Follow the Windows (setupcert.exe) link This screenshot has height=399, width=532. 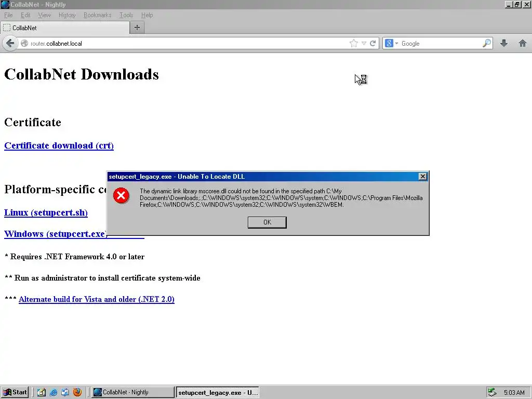click(x=56, y=234)
